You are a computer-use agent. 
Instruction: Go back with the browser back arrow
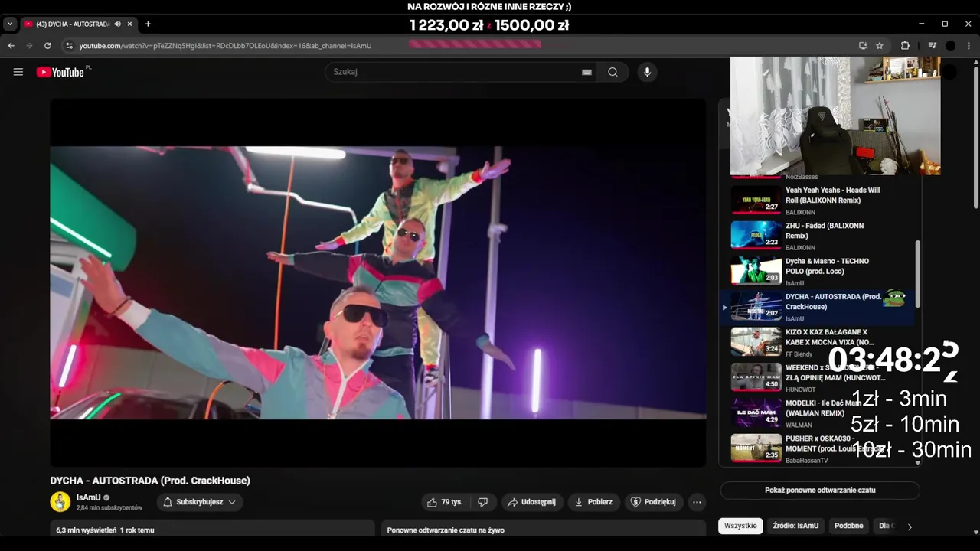tap(11, 46)
